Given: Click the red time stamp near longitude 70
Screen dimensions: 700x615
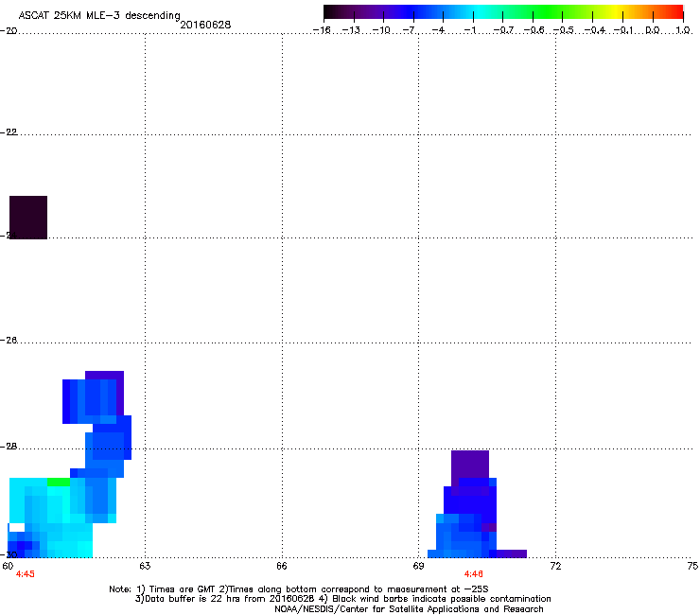Looking at the screenshot, I should (473, 574).
